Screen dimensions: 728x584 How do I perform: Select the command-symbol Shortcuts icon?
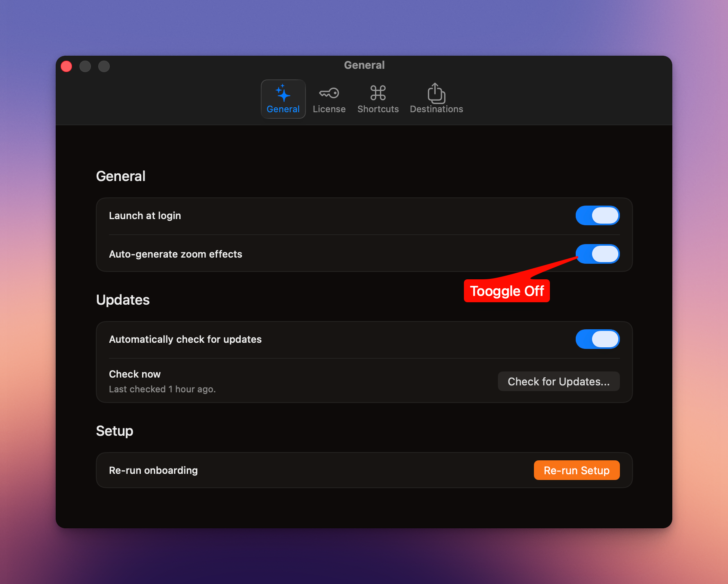[x=378, y=93]
